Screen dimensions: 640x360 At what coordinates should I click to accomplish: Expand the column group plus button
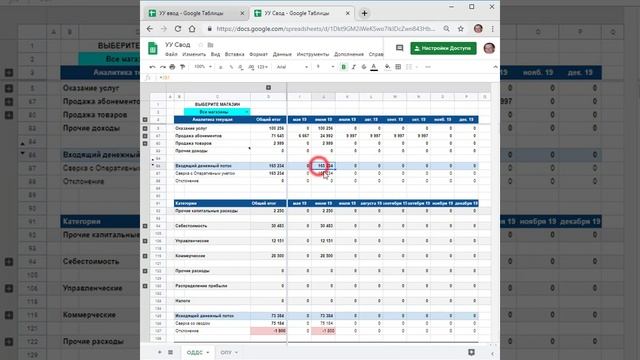[268, 87]
